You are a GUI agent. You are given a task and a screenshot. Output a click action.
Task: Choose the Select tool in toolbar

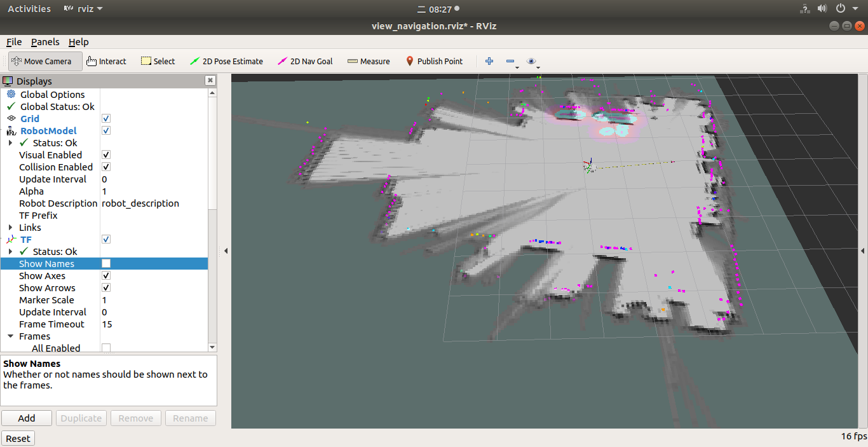coord(158,61)
